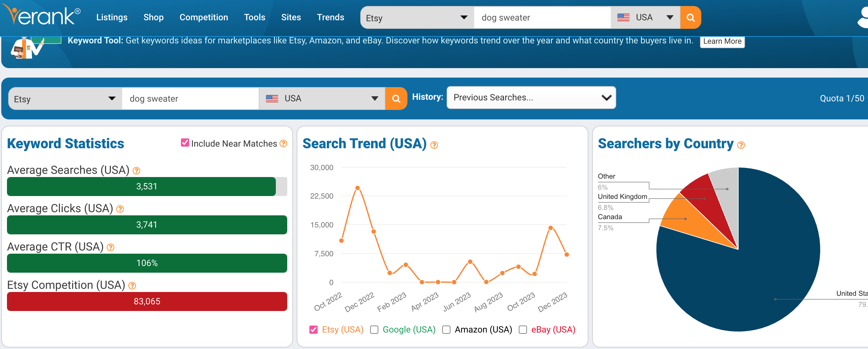Screen dimensions: 868x349
Task: Enable the Google (USA) trend checkbox
Action: (374, 329)
